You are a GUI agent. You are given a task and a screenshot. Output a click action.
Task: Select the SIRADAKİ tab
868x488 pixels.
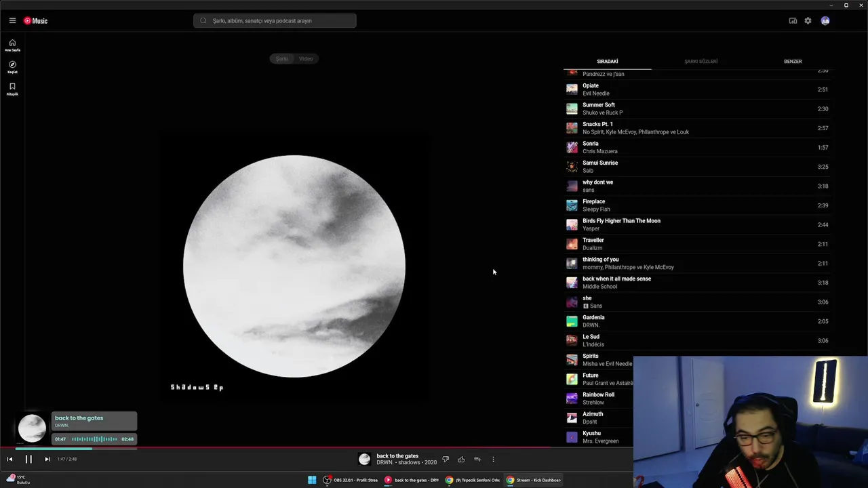[x=608, y=62]
